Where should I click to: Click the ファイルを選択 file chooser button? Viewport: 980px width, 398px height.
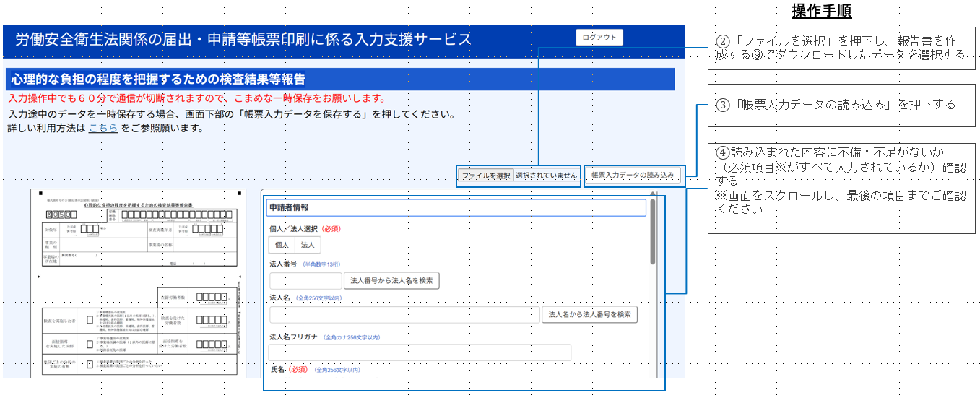pyautogui.click(x=486, y=176)
